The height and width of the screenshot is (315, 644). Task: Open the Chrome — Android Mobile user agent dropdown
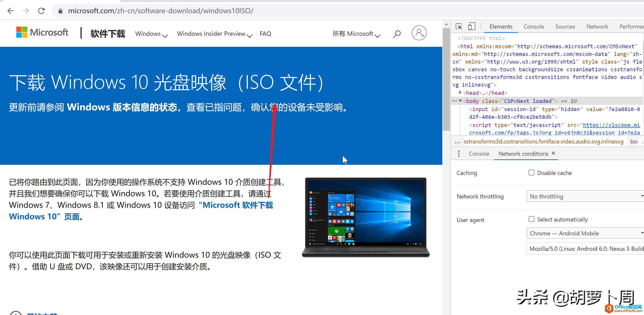pyautogui.click(x=585, y=233)
